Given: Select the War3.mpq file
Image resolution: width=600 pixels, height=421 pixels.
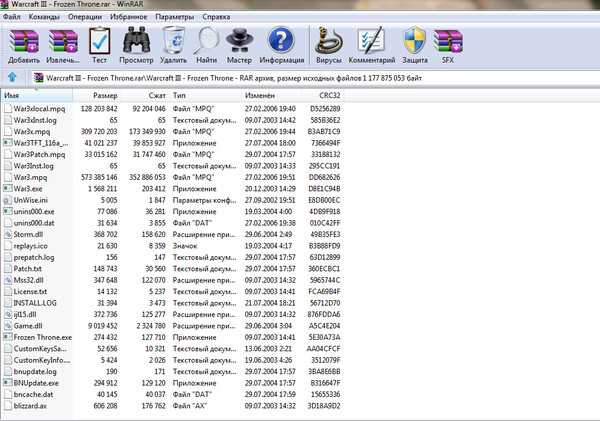Looking at the screenshot, I should tap(30, 177).
